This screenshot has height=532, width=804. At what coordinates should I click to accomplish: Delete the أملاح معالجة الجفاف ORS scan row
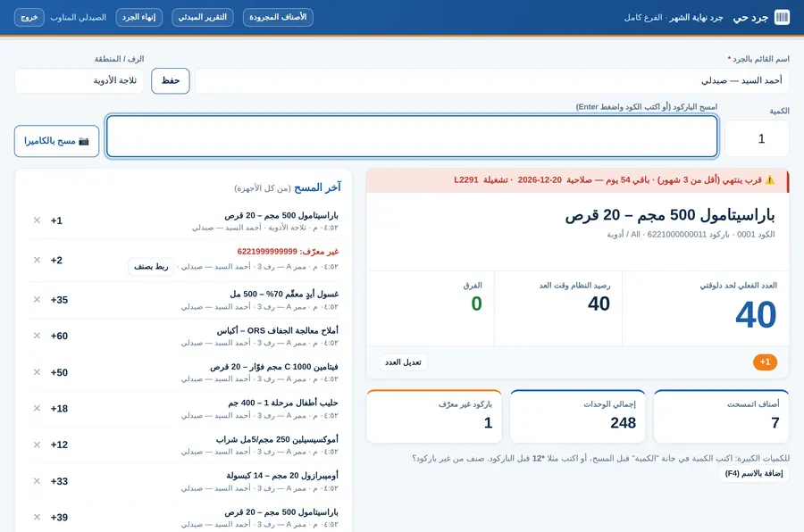tap(37, 336)
